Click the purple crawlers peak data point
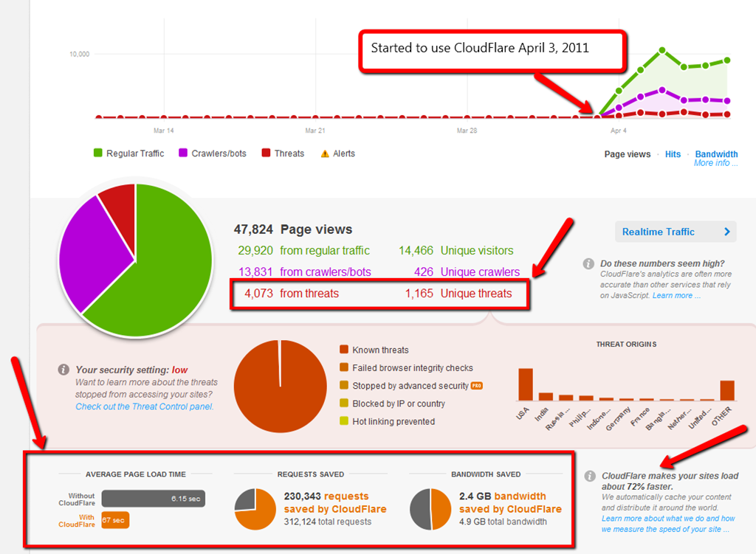Image resolution: width=756 pixels, height=554 pixels. point(662,90)
